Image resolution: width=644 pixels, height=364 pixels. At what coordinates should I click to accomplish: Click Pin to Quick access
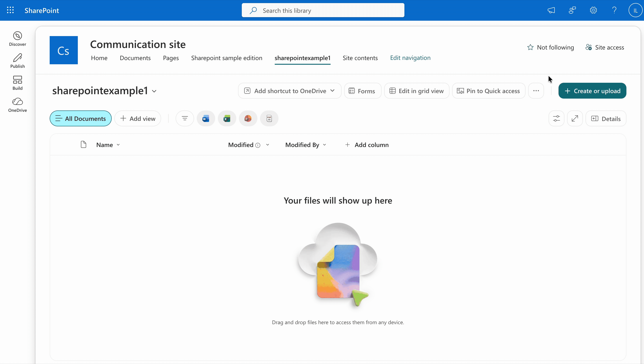tap(489, 91)
